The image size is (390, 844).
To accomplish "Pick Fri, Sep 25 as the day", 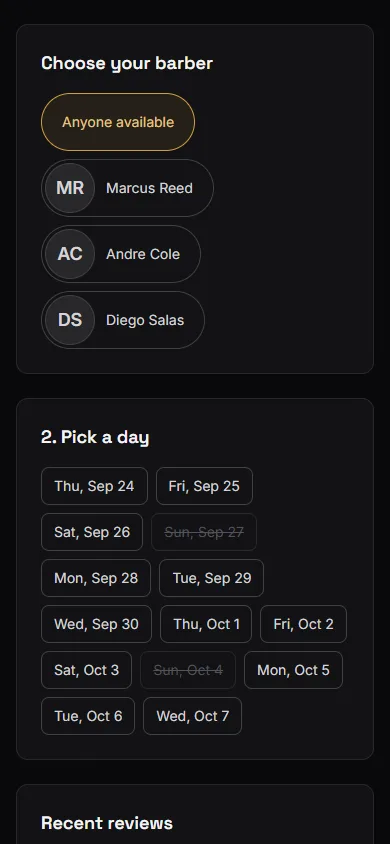I will [204, 486].
